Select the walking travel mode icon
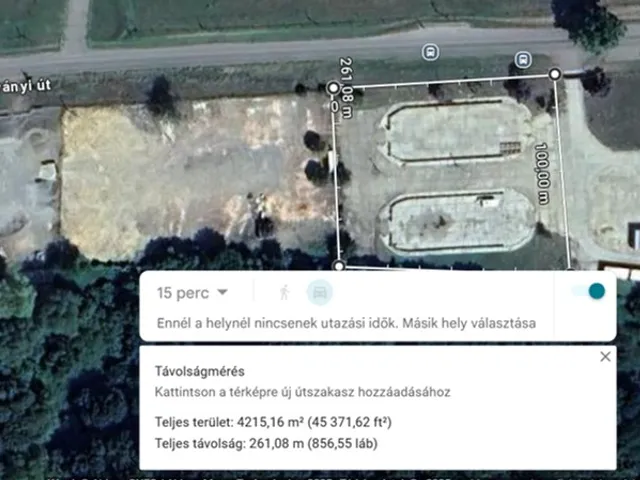Screen dimensions: 640x480 [x=284, y=292]
